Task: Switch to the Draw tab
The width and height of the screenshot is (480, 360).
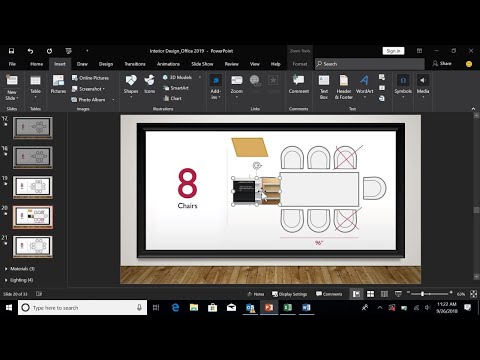Action: pyautogui.click(x=82, y=64)
